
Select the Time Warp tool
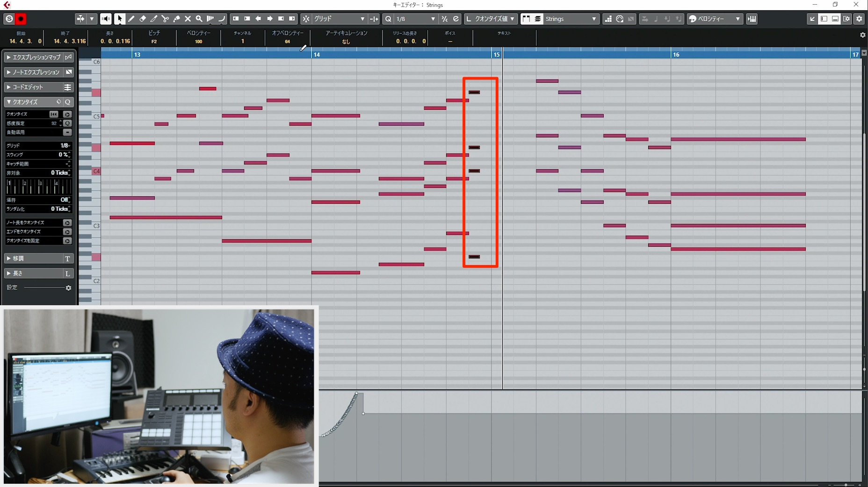[x=210, y=19]
